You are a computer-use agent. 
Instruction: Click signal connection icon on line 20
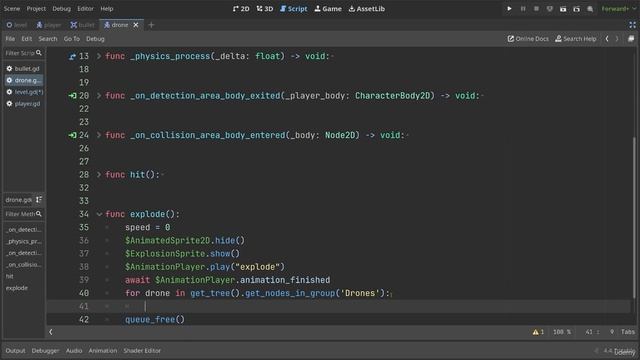(x=72, y=96)
